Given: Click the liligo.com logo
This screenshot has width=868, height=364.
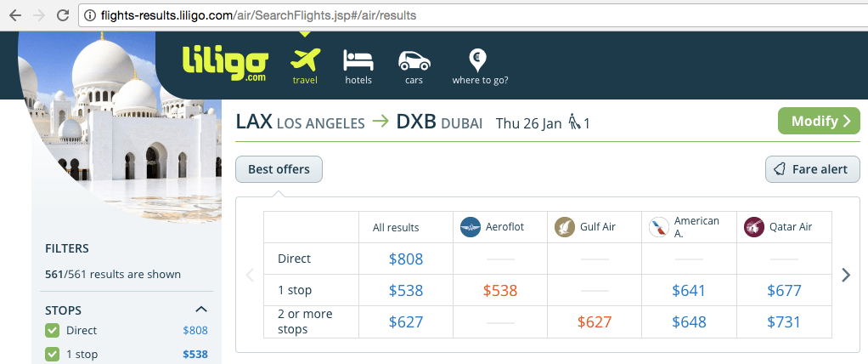Looking at the screenshot, I should [x=225, y=63].
